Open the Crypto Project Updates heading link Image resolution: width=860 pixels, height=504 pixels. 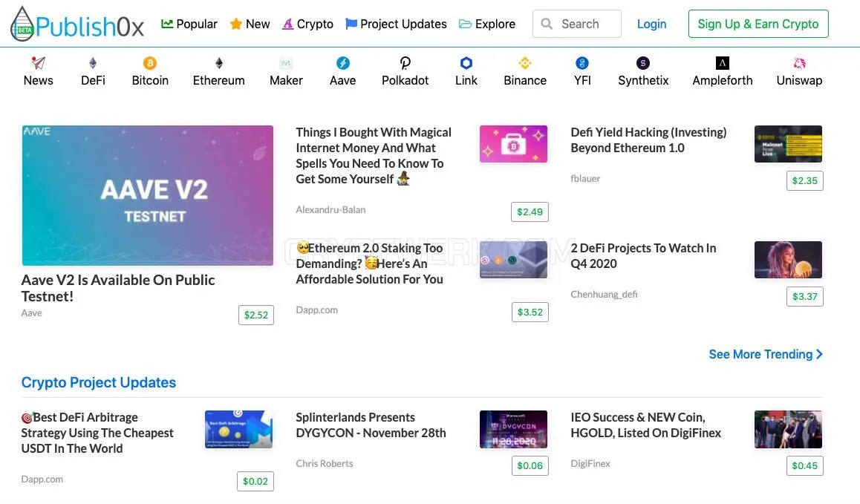99,382
